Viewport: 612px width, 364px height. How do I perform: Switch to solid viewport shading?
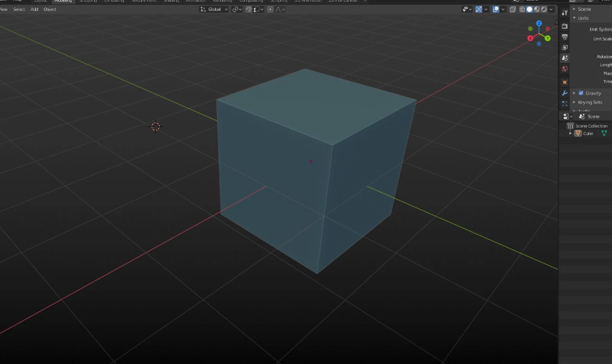click(x=530, y=9)
